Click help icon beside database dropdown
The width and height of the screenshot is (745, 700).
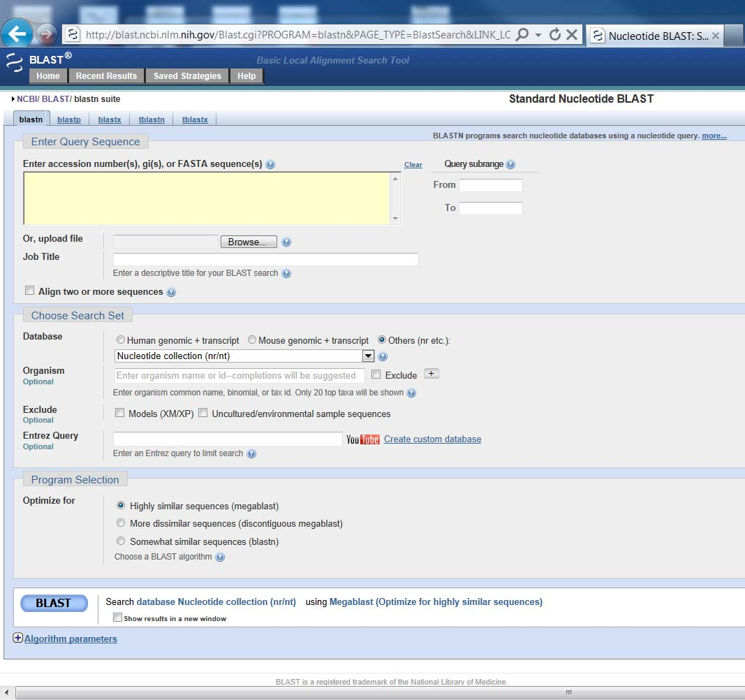click(x=383, y=357)
